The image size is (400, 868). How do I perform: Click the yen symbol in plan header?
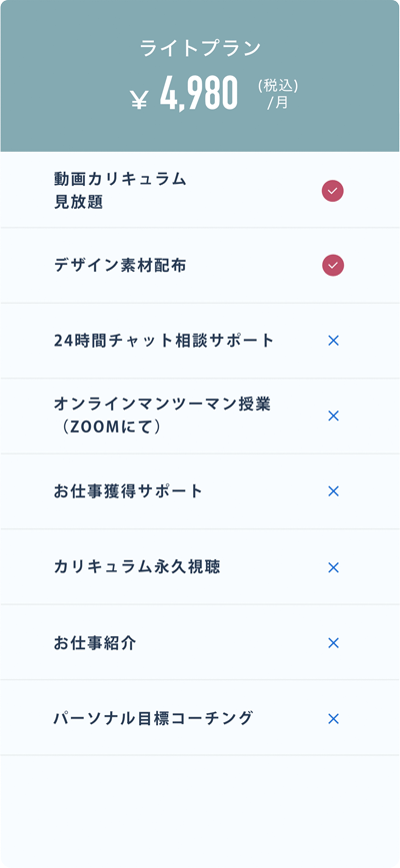139,99
